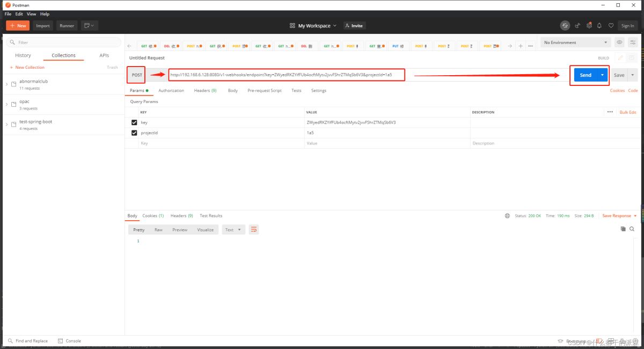Open Find and Replace in status bar
The height and width of the screenshot is (349, 644).
click(x=28, y=341)
